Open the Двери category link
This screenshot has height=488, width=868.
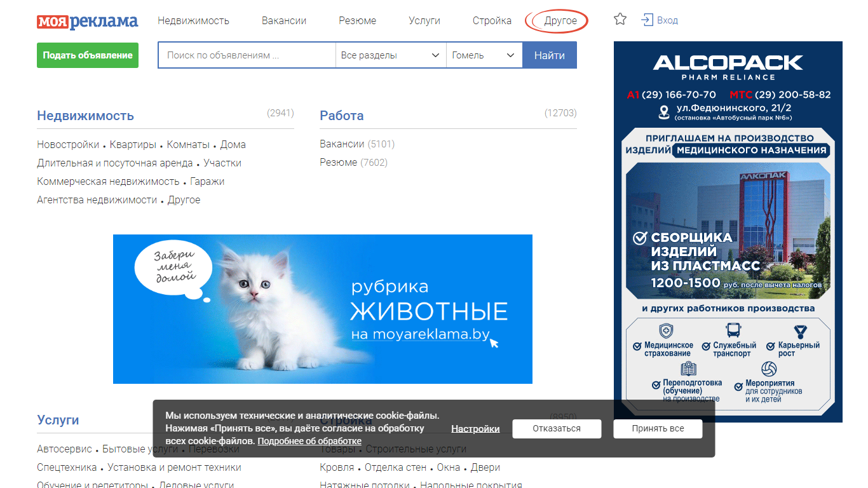[485, 467]
